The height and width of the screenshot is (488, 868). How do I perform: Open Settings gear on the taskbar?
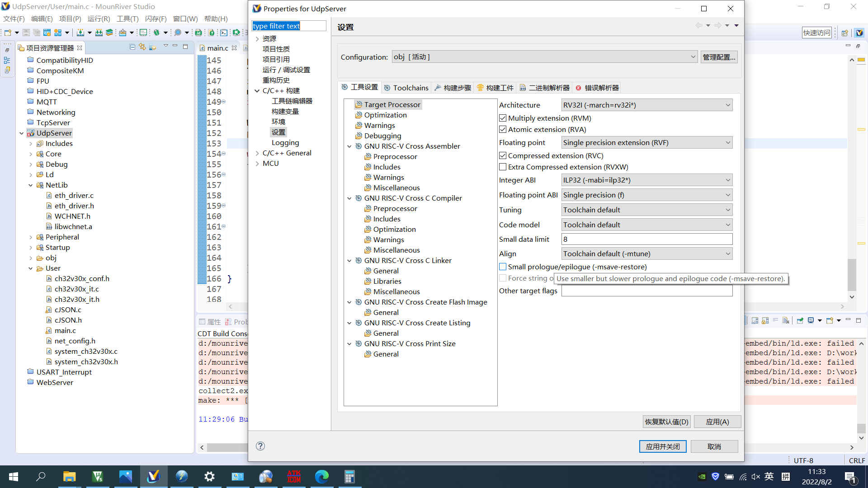tap(209, 477)
